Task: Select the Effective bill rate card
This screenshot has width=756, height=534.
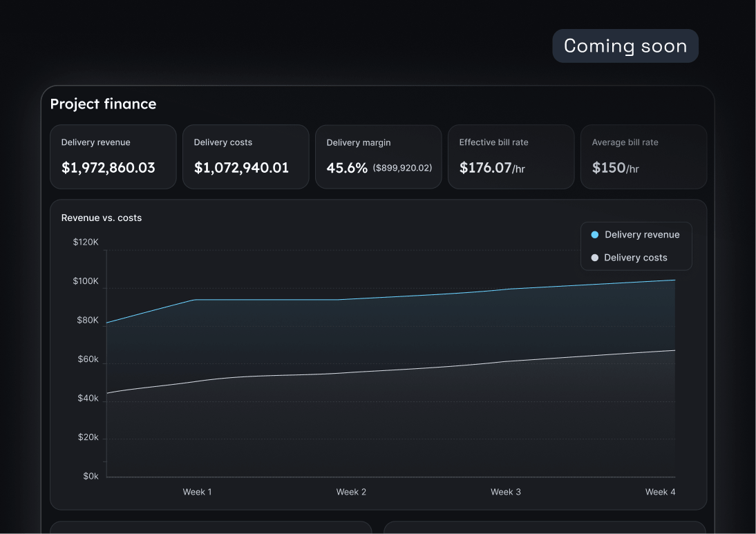Action: [511, 156]
